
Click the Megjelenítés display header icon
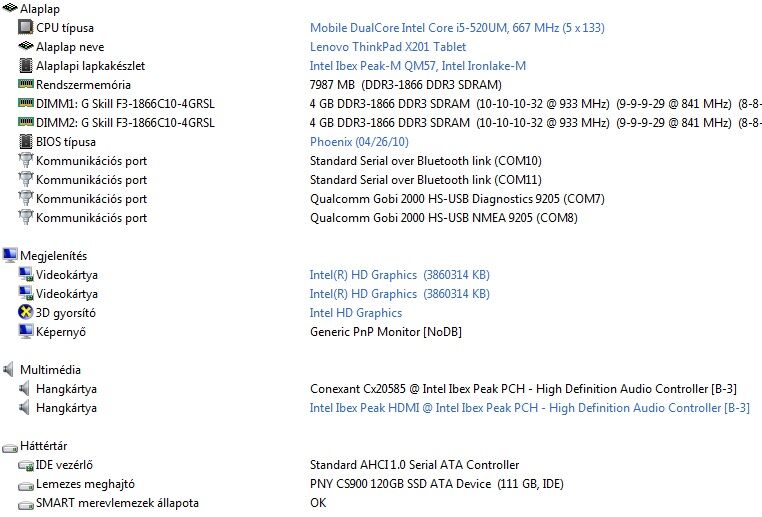tap(10, 255)
